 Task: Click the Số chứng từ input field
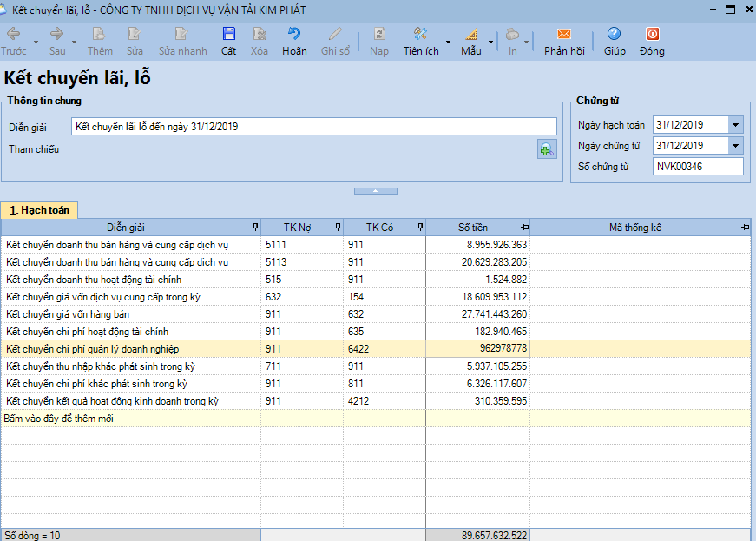tap(698, 167)
